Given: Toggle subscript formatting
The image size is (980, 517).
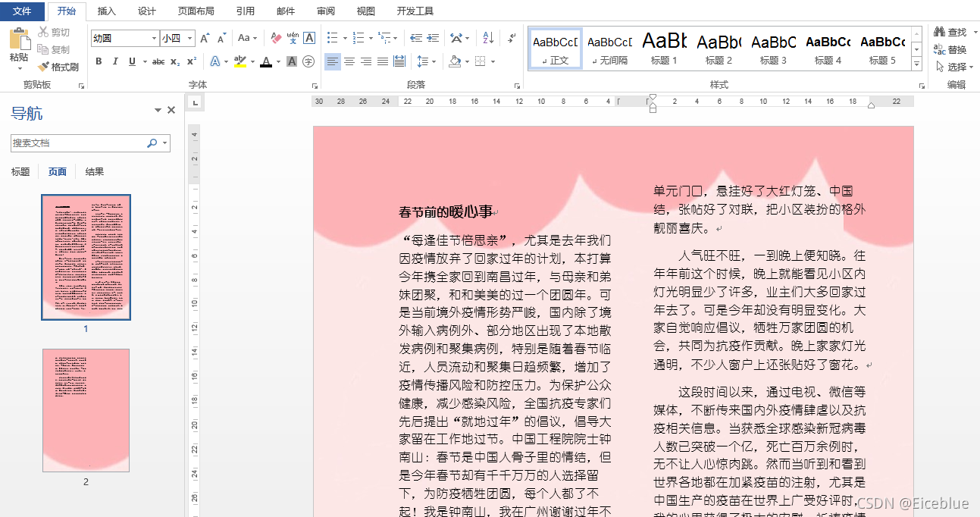Looking at the screenshot, I should click(x=175, y=61).
